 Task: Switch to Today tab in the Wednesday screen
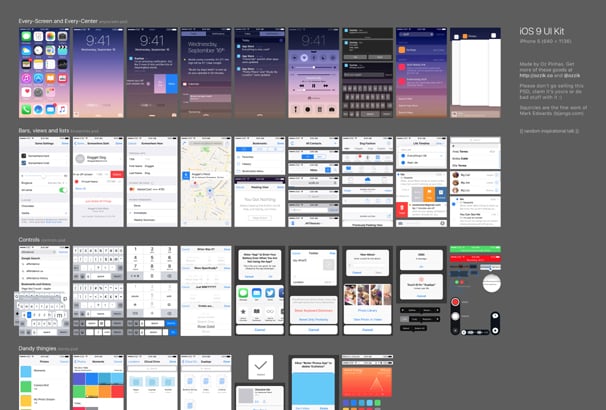click(193, 34)
